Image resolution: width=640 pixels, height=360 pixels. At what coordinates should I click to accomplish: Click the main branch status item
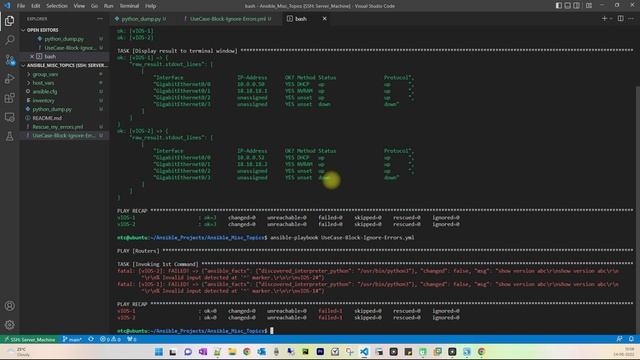(72, 340)
